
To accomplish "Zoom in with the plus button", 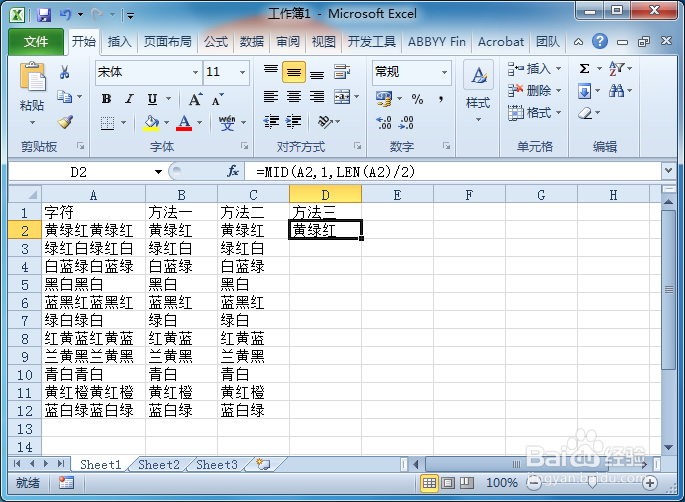I will coord(650,483).
